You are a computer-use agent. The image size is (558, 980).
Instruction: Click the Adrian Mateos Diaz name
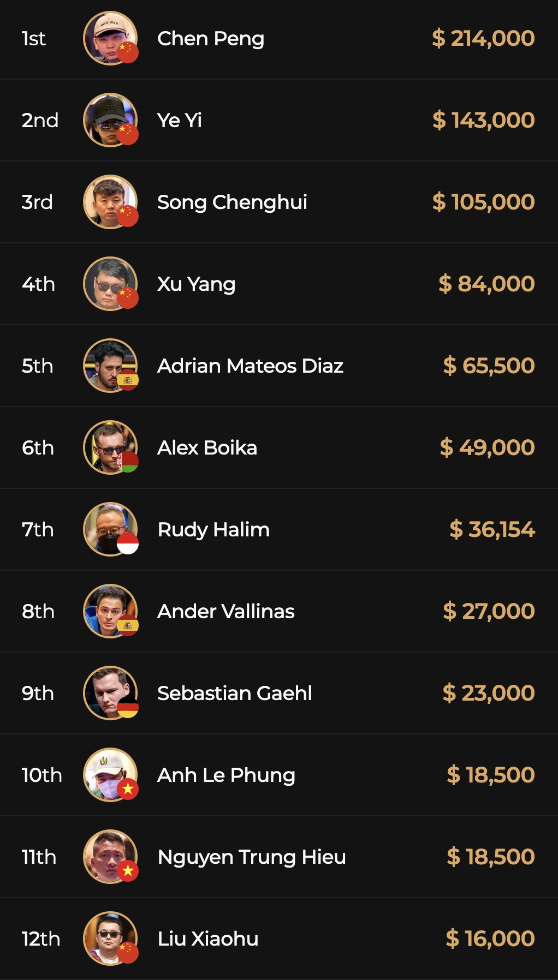(x=250, y=366)
